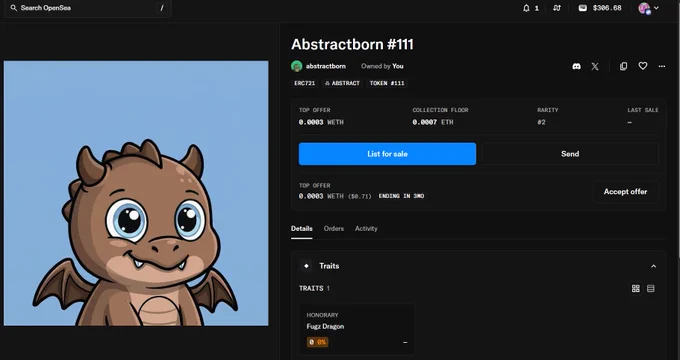Click the collection floor 0.0007 ETH value
The width and height of the screenshot is (680, 360).
click(433, 122)
